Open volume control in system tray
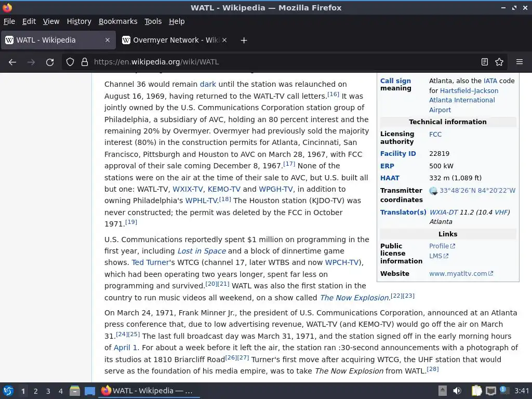Viewport: 532px width, 399px height. pyautogui.click(x=457, y=391)
